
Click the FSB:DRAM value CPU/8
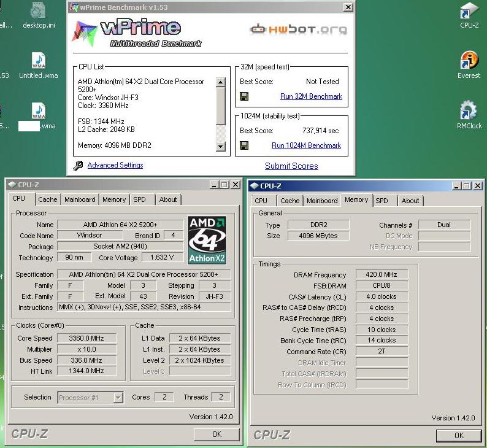coord(382,285)
